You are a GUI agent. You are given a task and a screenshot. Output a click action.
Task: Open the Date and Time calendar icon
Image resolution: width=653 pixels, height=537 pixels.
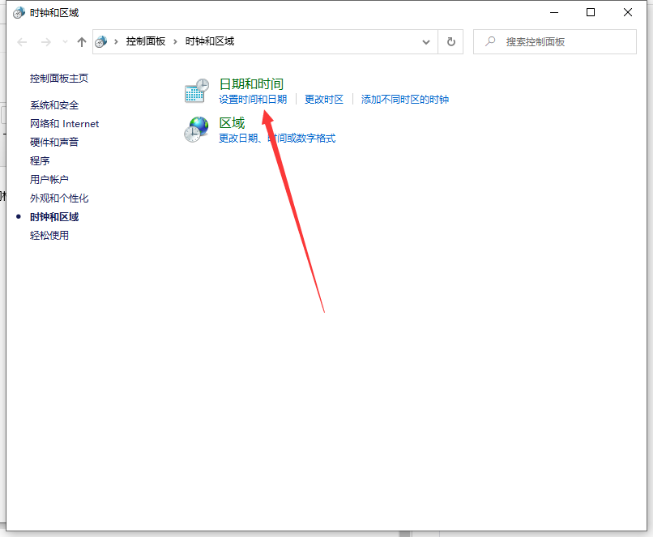click(x=196, y=90)
